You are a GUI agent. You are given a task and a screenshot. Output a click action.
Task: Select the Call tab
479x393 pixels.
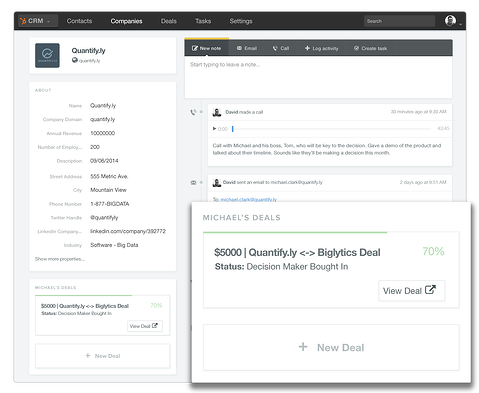(281, 48)
